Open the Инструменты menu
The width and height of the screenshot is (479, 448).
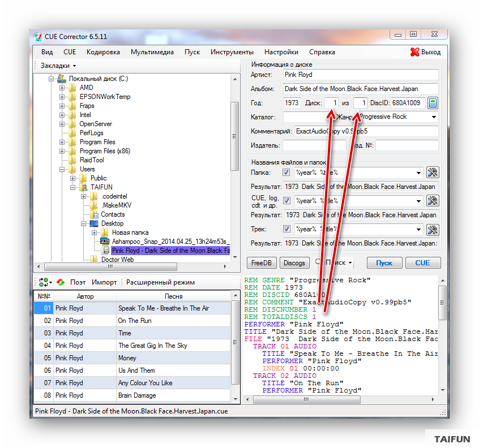click(232, 52)
